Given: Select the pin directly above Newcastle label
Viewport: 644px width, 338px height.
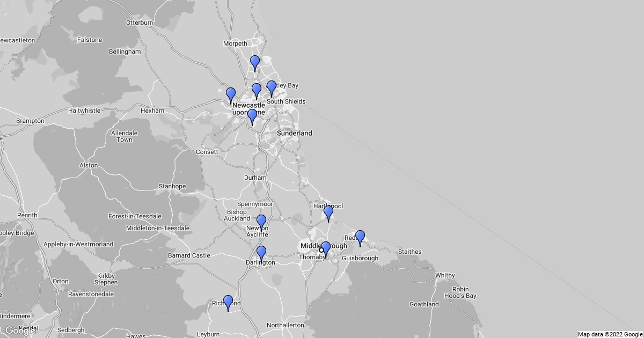Looking at the screenshot, I should pos(257,90).
